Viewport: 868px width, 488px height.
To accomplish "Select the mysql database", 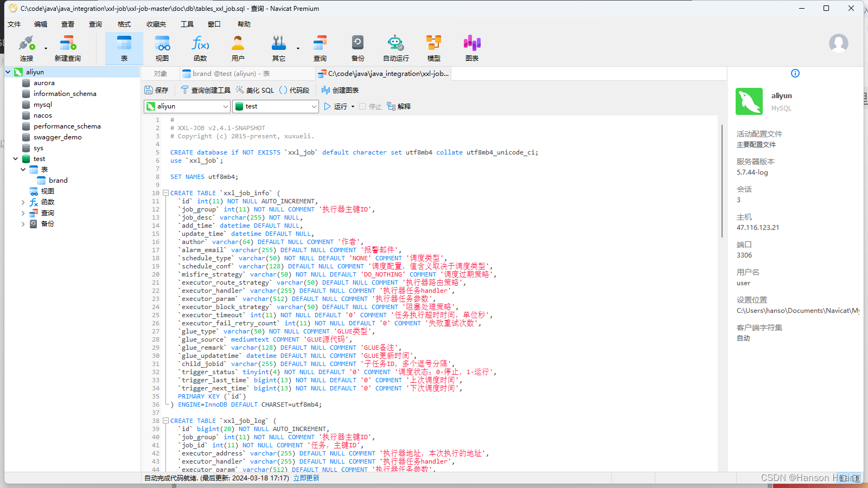I will (43, 105).
